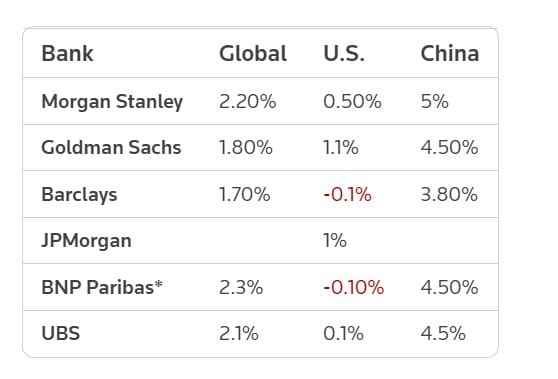Select the Goldman Sachs row label
Viewport: 558px width, 379px height.
coord(111,147)
